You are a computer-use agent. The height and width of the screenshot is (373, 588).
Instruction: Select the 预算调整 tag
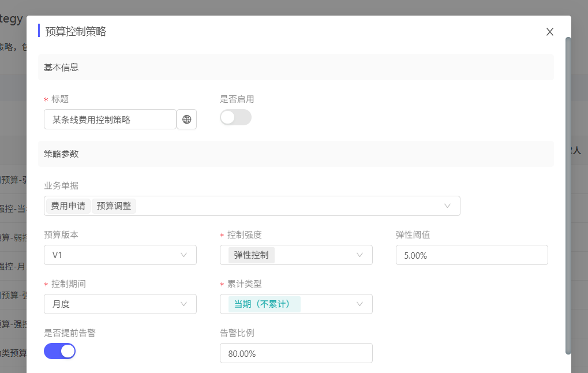tap(114, 206)
